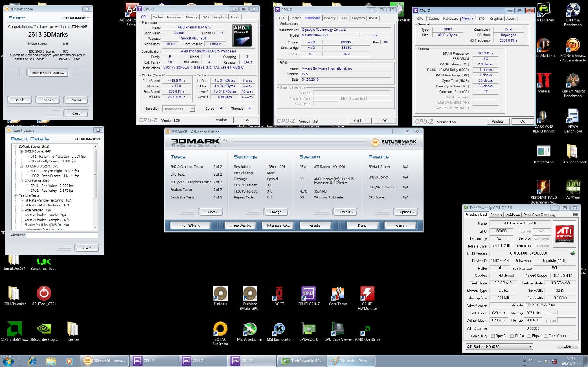Viewport: 588px width, 367px height.
Task: Open the 266.58_desktop NVIDIA driver icon
Action: (x=44, y=332)
